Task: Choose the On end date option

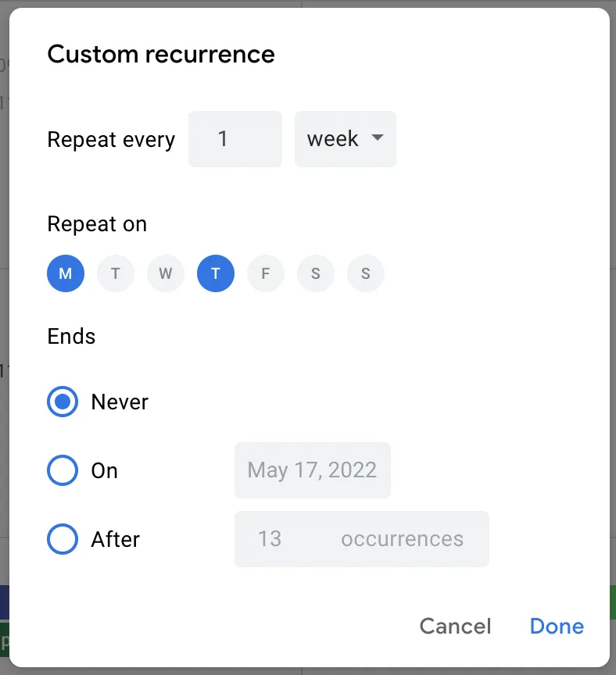Action: tap(62, 470)
